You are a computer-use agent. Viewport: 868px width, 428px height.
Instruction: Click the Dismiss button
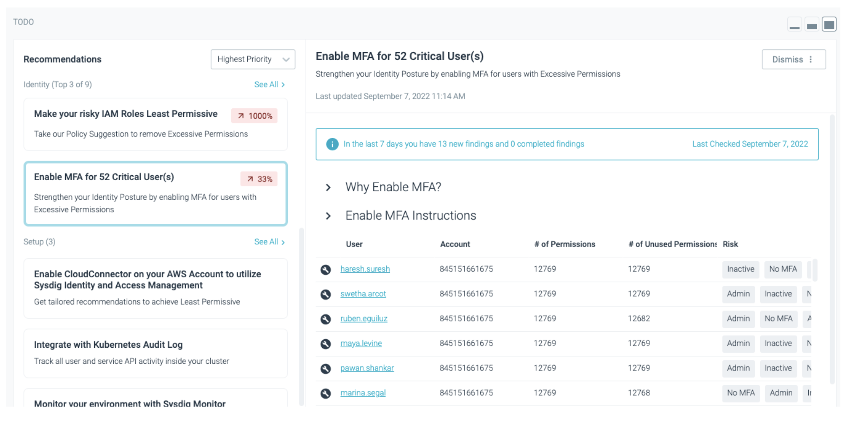click(x=787, y=59)
